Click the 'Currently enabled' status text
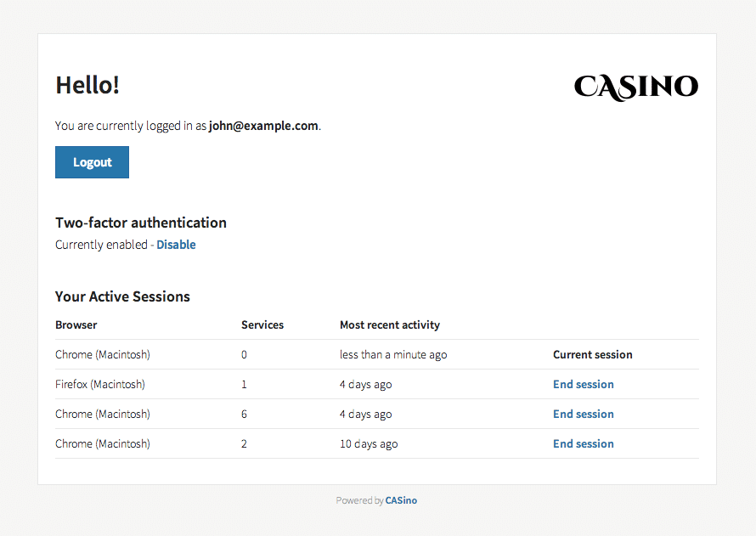Viewport: 756px width, 536px height. click(x=101, y=245)
